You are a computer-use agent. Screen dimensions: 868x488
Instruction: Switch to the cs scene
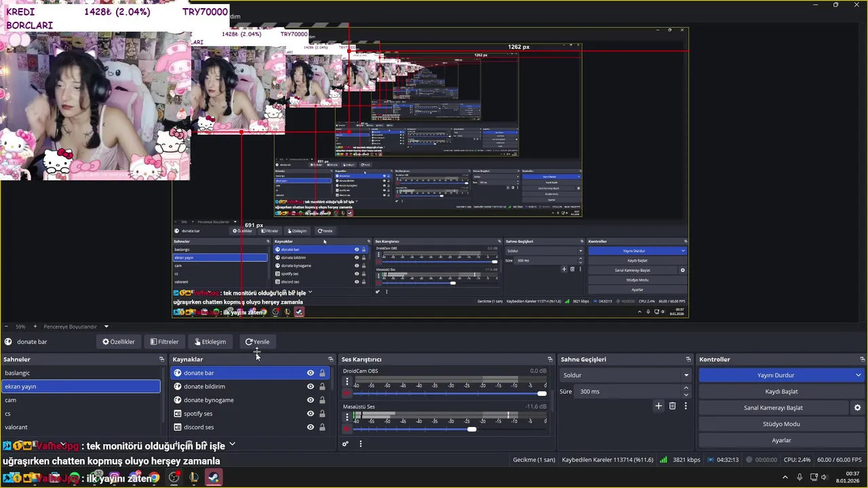[x=81, y=413]
